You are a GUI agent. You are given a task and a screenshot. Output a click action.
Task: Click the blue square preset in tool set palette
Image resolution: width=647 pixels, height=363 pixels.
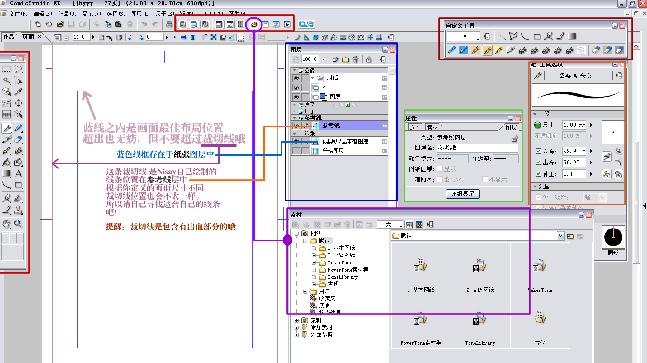463,50
